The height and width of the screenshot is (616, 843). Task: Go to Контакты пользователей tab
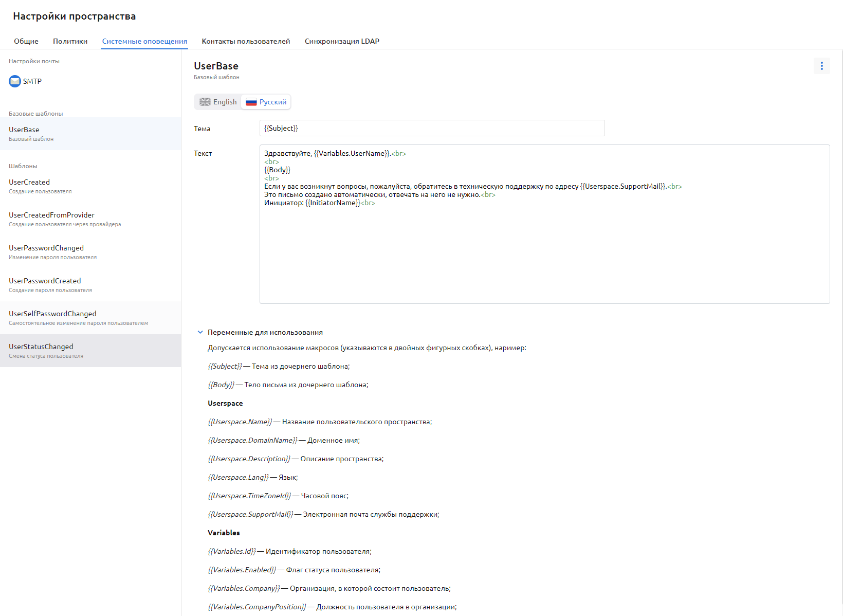[x=246, y=41]
